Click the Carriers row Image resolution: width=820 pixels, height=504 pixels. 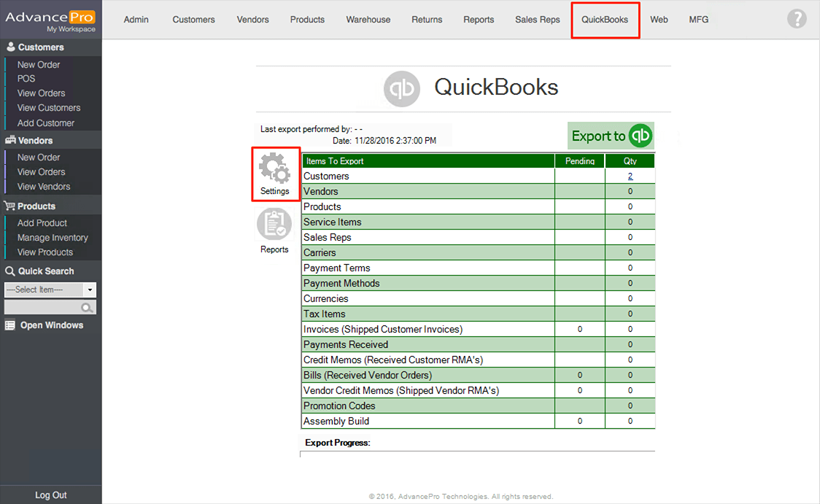[478, 252]
